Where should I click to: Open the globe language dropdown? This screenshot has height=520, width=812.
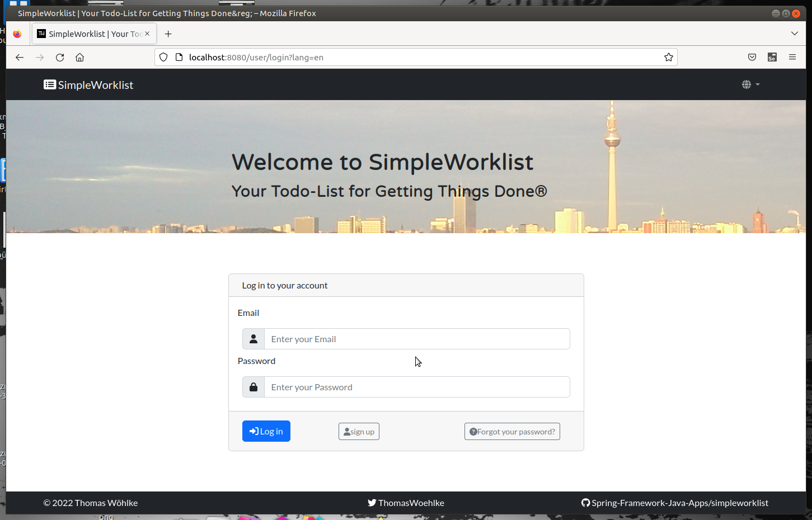(x=750, y=84)
